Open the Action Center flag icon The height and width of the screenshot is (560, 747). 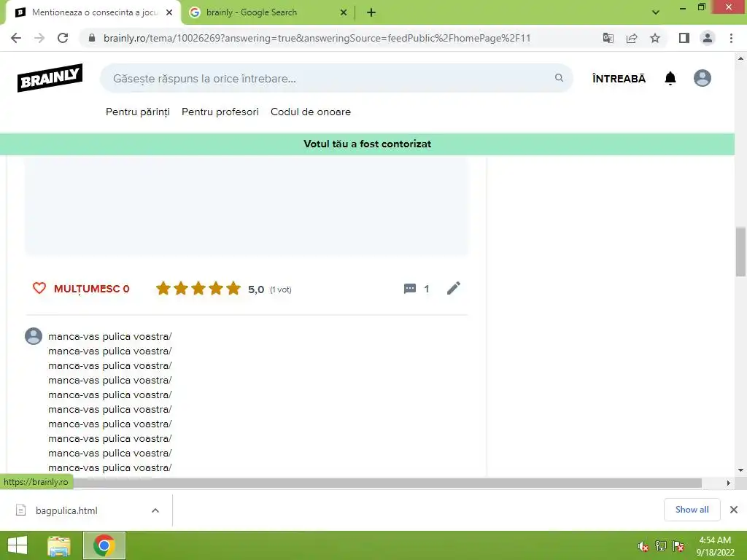tap(678, 546)
